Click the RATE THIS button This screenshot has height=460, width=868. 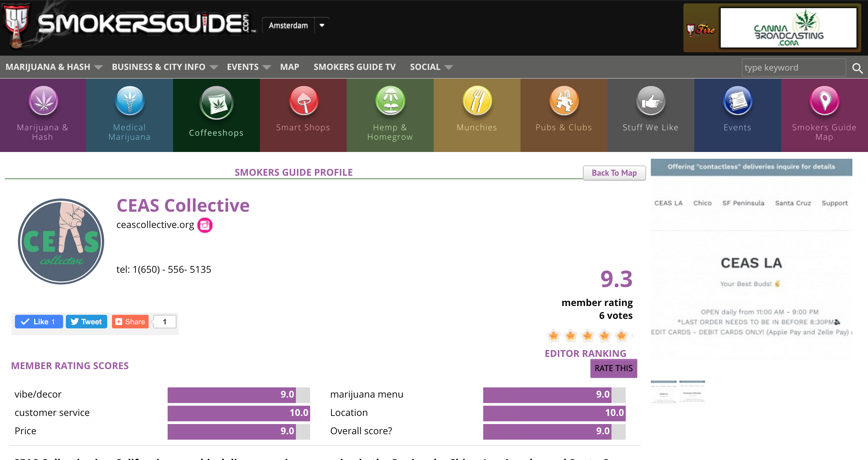point(614,368)
